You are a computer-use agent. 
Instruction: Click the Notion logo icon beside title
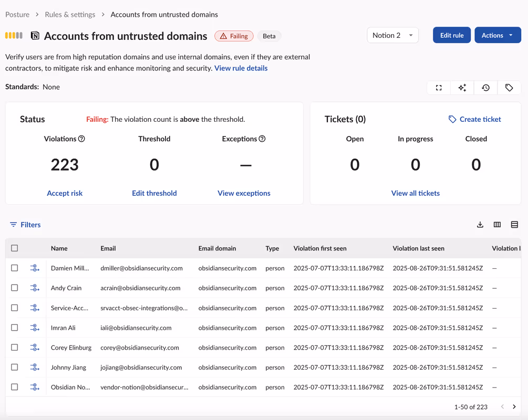(35, 35)
